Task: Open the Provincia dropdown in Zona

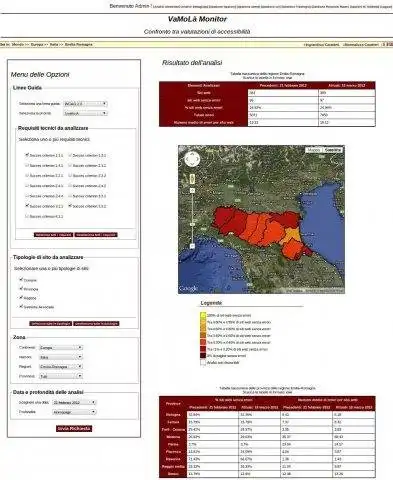Action: 61,376
